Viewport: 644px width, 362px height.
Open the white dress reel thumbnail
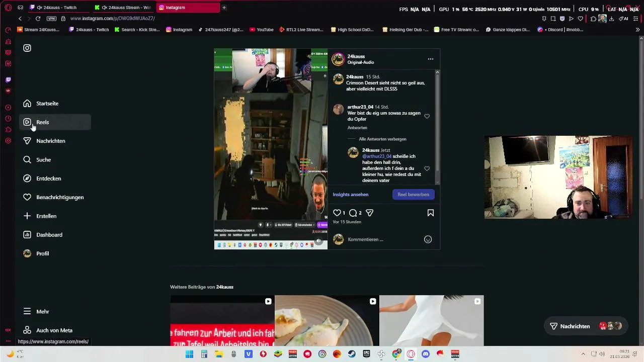[x=432, y=321]
